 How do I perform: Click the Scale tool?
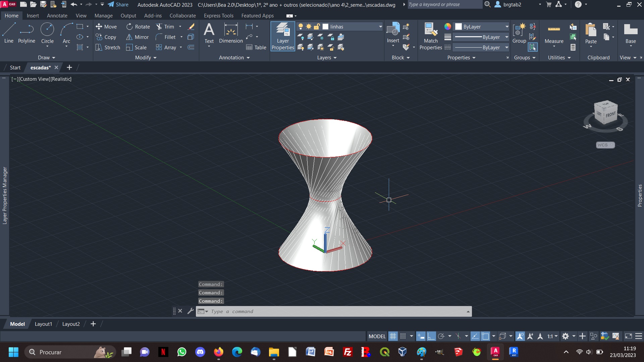137,47
